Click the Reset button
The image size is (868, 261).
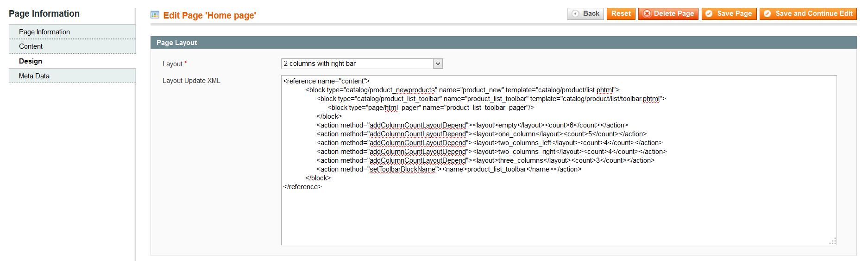coord(621,14)
